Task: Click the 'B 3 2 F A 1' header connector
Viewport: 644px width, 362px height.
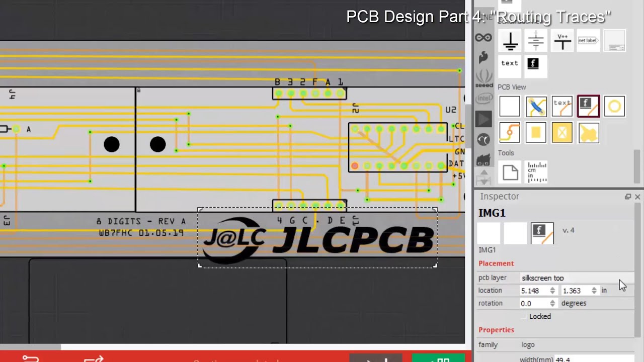Action: coord(309,93)
